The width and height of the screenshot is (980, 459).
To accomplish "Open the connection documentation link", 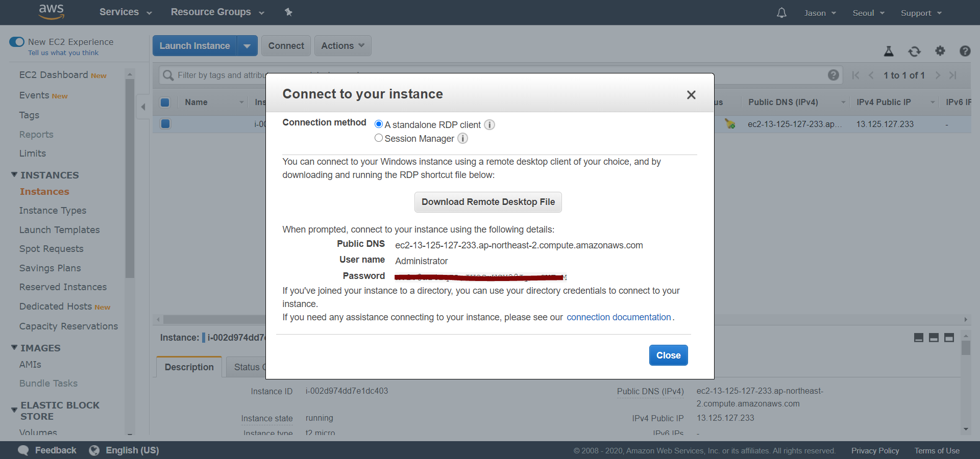I will click(619, 317).
